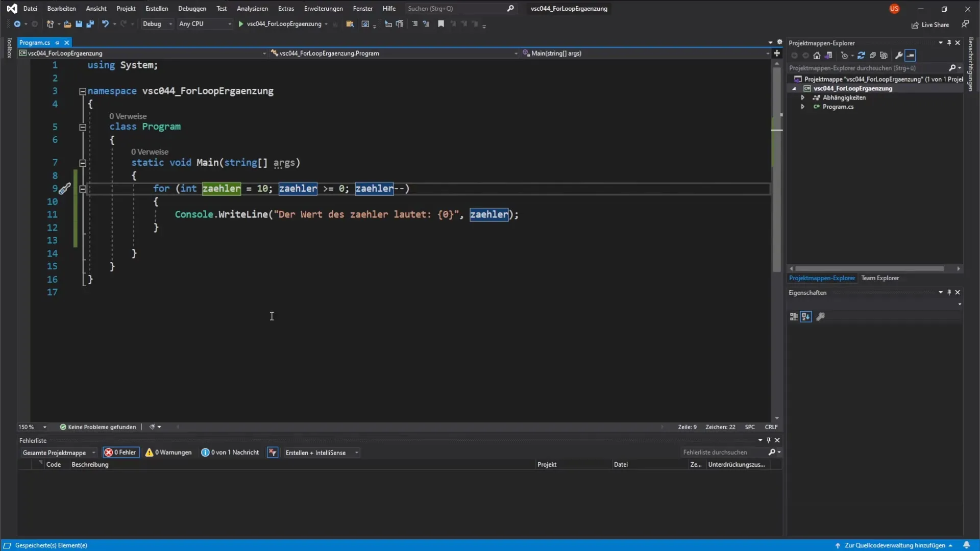
Task: Click the collapse all icon in explorer
Action: coord(872,56)
